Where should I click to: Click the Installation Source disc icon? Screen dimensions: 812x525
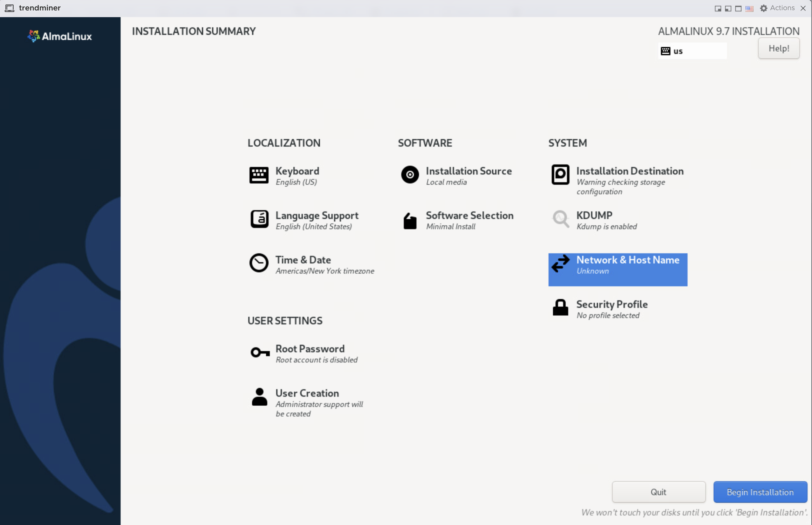(410, 175)
